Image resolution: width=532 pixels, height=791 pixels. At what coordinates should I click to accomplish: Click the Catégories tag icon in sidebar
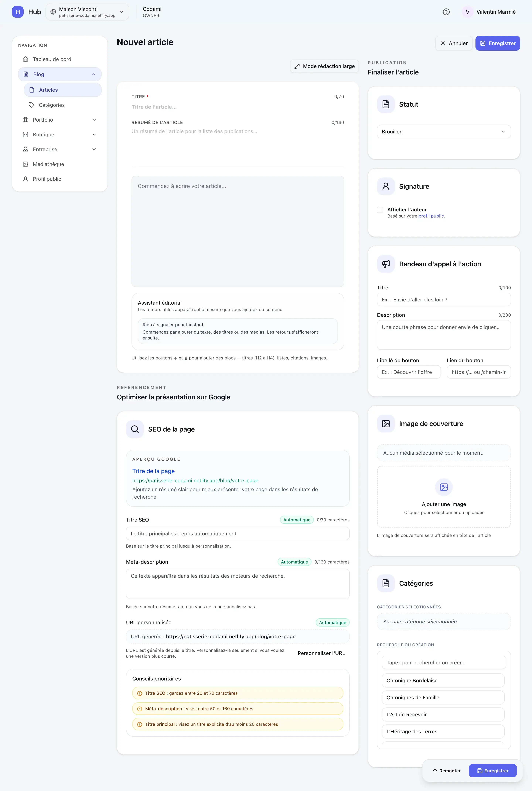coord(31,105)
